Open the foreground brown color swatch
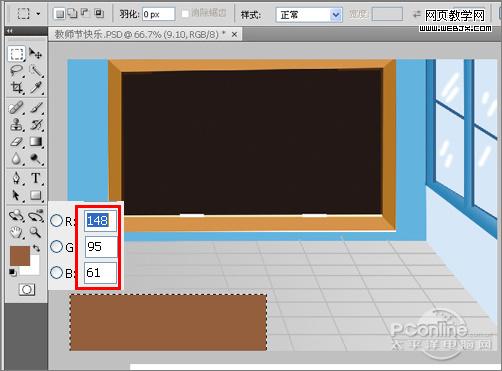Image resolution: width=502 pixels, height=371 pixels. (19, 255)
